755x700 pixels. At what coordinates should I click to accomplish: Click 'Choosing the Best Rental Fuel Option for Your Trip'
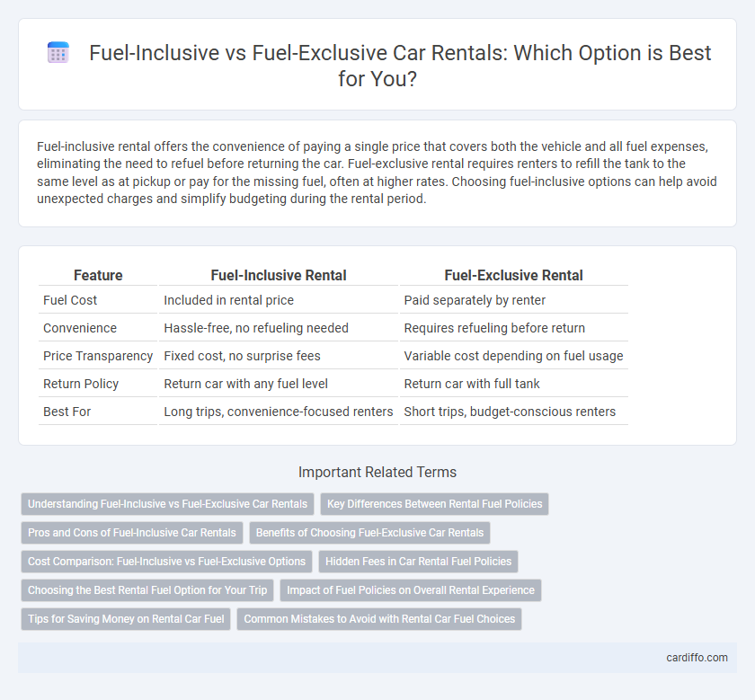point(147,590)
